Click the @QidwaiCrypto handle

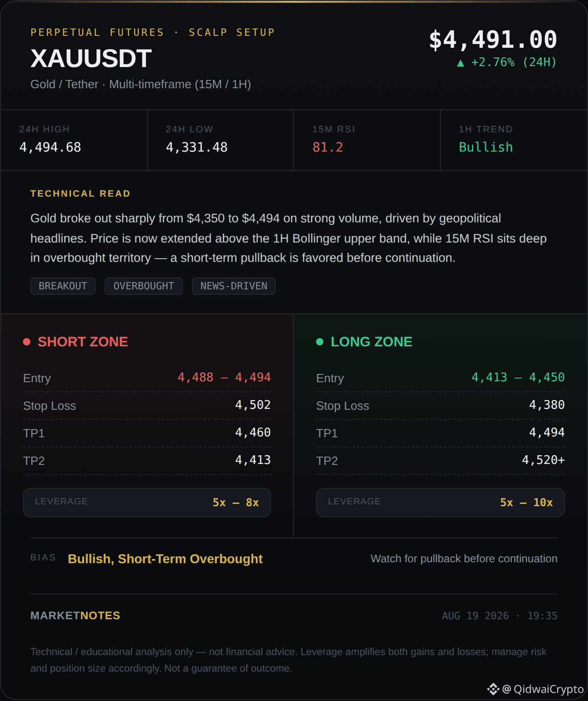click(543, 689)
